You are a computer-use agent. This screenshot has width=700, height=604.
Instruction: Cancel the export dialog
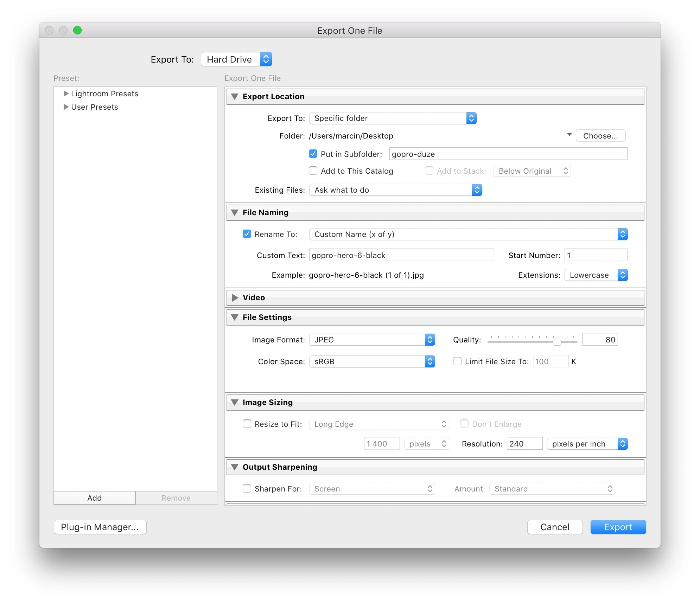555,527
